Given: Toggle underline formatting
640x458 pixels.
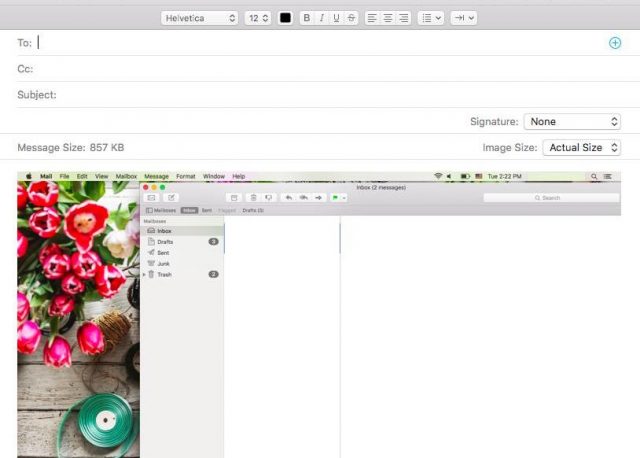Looking at the screenshot, I should [336, 18].
